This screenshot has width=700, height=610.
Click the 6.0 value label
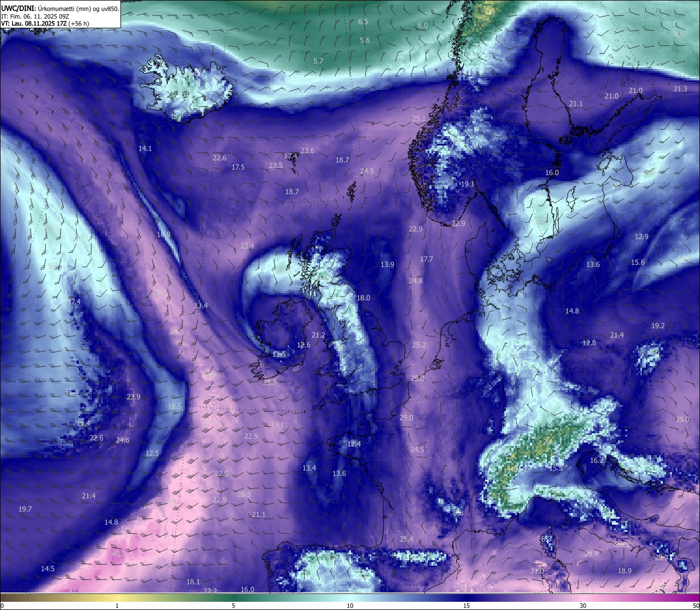(423, 26)
